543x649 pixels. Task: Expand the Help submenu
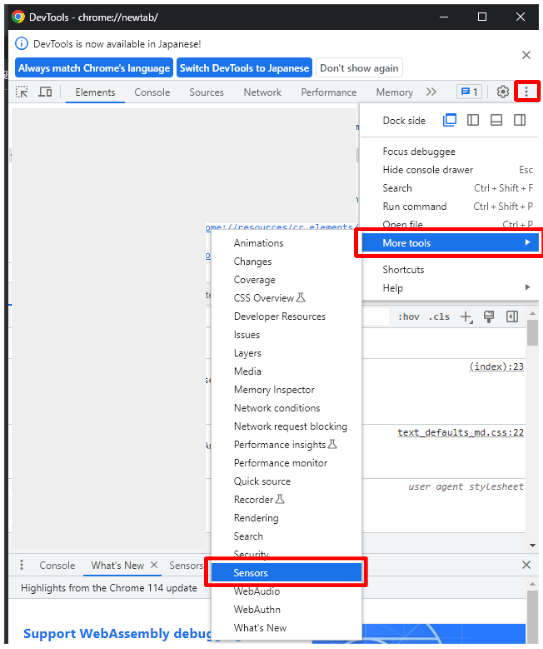[x=450, y=288]
